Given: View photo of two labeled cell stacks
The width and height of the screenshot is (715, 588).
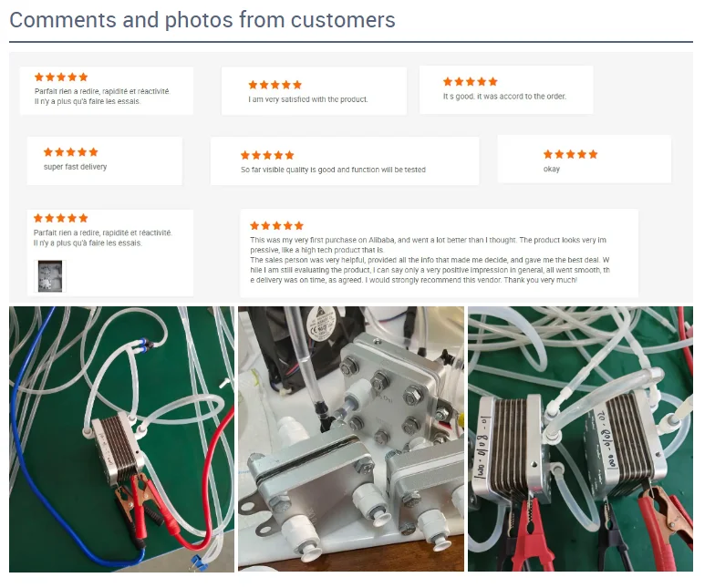Looking at the screenshot, I should coord(580,439).
